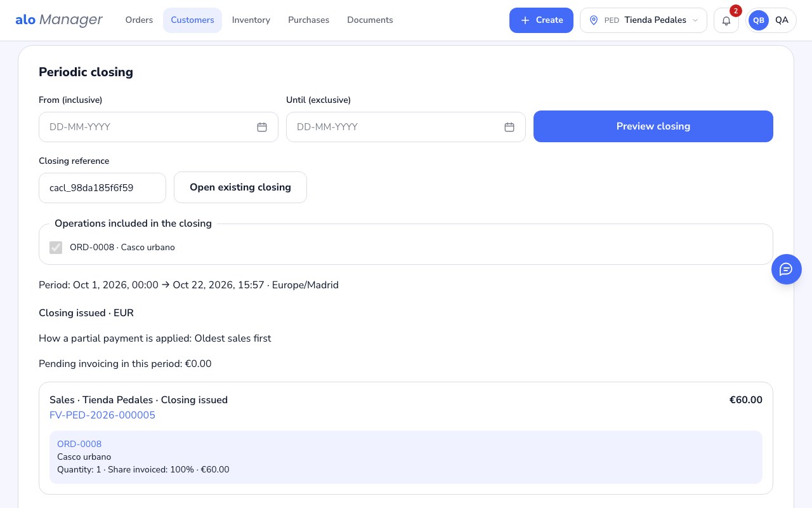Image resolution: width=812 pixels, height=508 pixels.
Task: Click the location pin icon
Action: click(594, 20)
